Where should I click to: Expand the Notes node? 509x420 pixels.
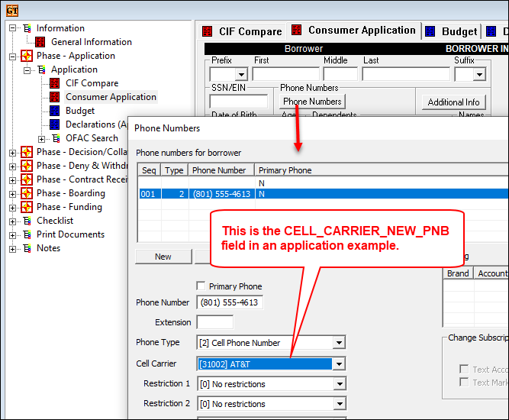[12, 249]
